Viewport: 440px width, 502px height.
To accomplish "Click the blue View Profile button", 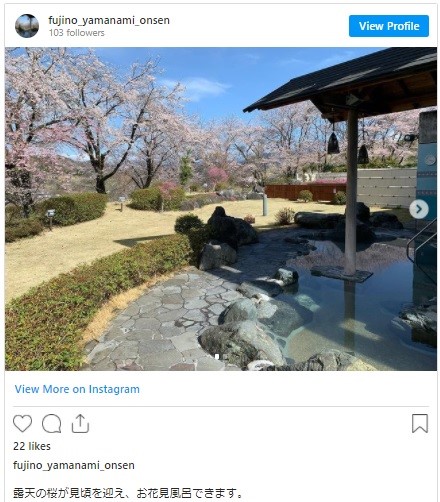I will point(389,26).
